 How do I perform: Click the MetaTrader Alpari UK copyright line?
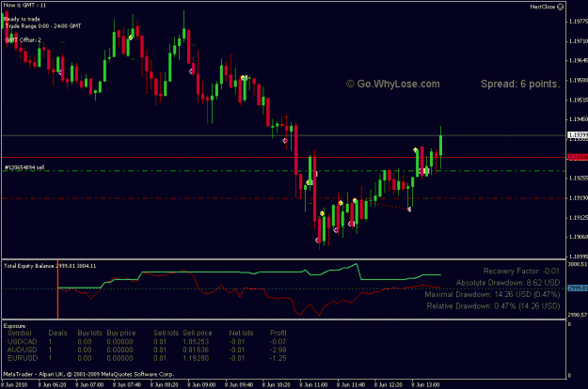point(88,374)
